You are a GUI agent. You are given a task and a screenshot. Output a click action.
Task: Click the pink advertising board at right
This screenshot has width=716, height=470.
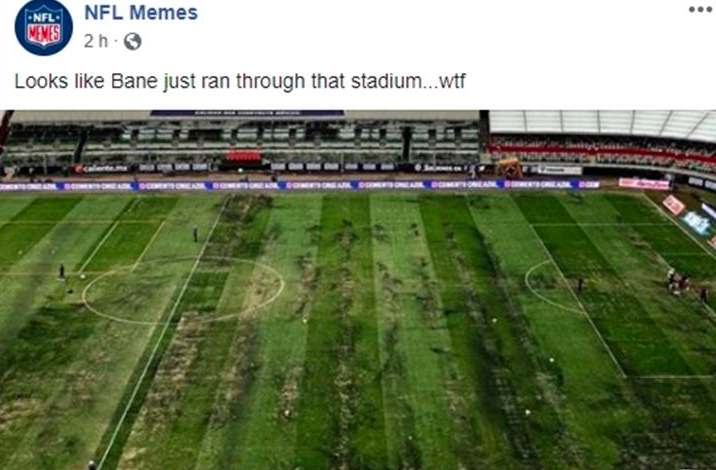click(644, 184)
